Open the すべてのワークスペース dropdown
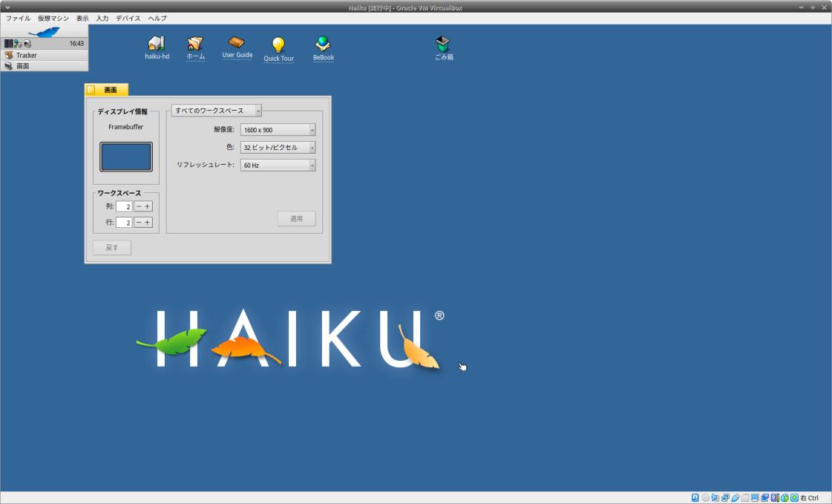This screenshot has height=504, width=832. (216, 111)
